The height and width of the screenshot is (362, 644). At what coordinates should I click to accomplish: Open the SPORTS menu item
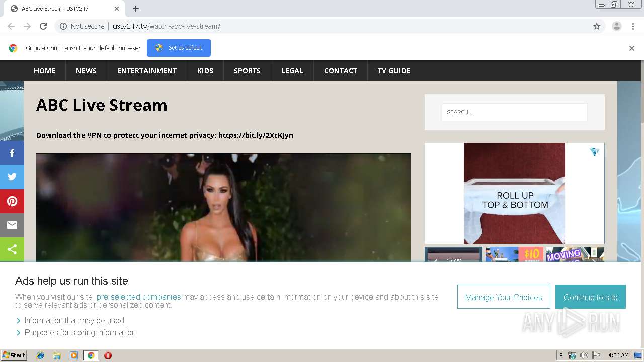tap(247, 71)
